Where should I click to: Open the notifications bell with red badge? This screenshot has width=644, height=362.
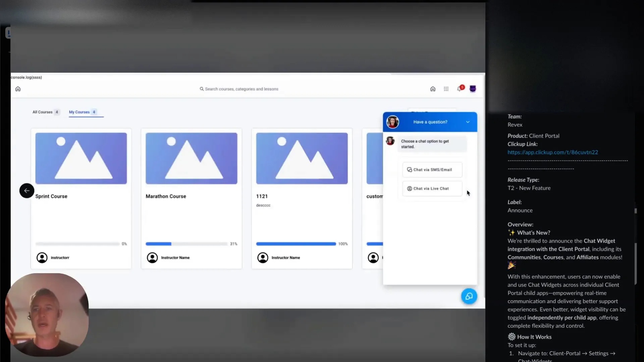460,88
